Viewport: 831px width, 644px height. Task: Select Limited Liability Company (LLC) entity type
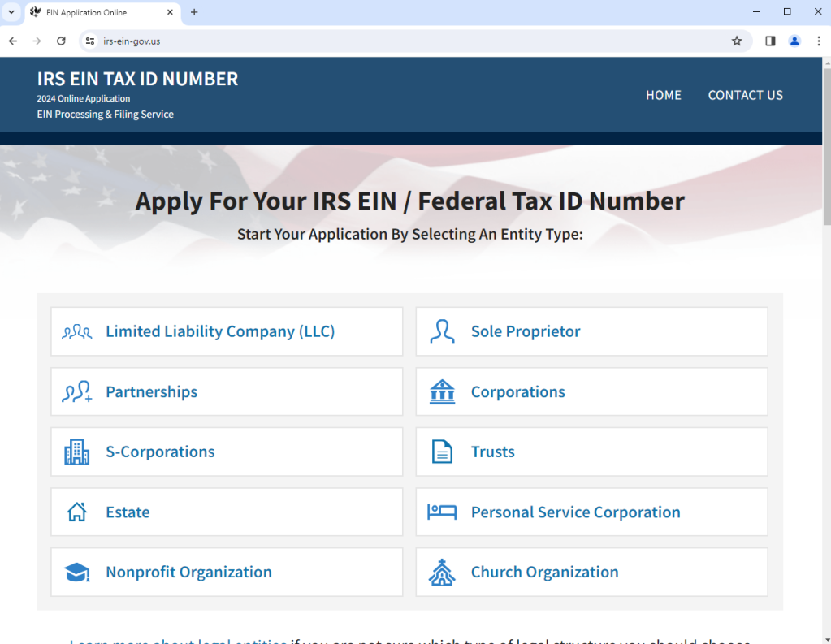[220, 331]
